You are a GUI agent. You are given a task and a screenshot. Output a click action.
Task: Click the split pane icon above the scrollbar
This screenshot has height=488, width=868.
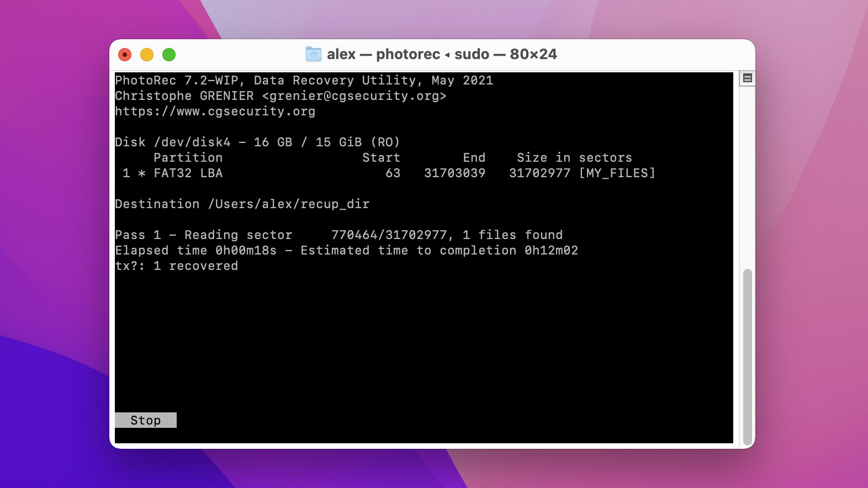coord(747,78)
